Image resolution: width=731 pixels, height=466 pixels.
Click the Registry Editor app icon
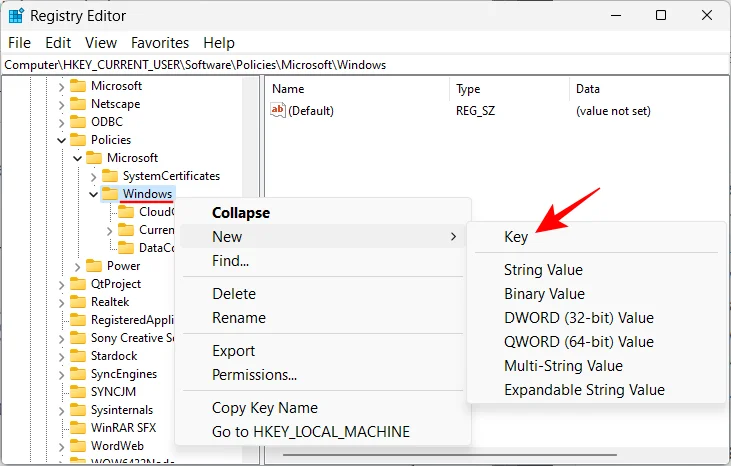point(16,16)
